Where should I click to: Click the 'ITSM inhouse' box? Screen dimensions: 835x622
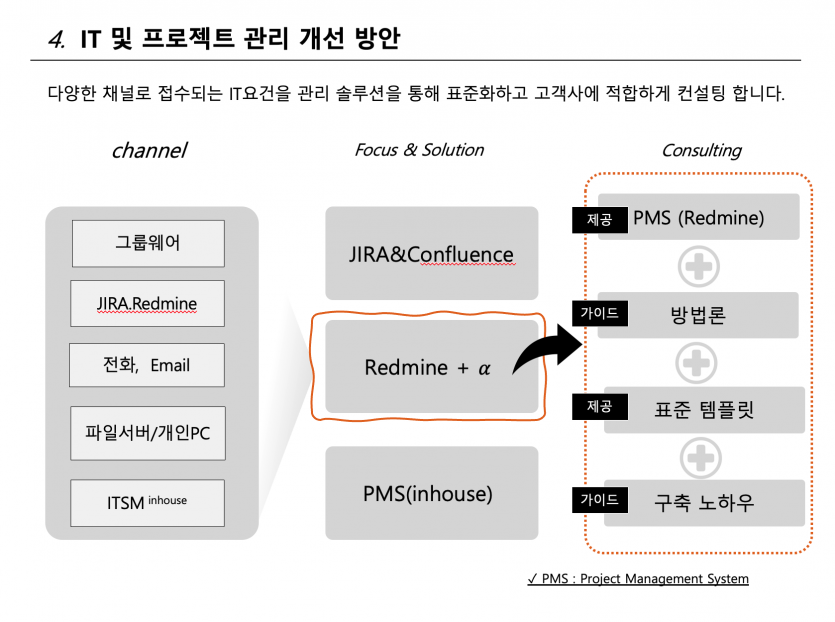click(x=148, y=503)
